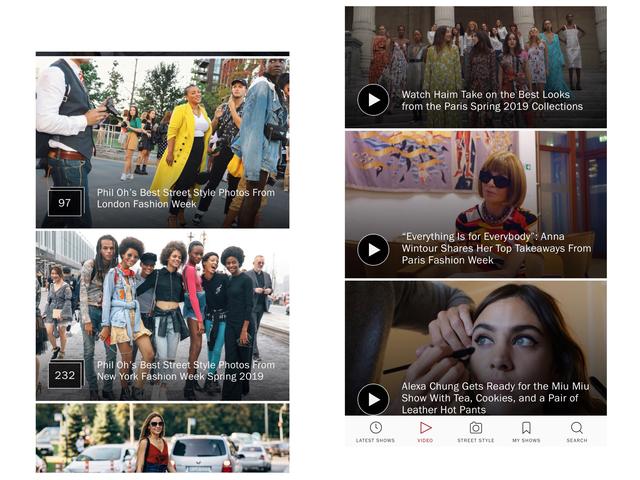Viewport: 640px width, 480px height.
Task: Play the Anna Wintour takeaways video
Action: pyautogui.click(x=373, y=249)
